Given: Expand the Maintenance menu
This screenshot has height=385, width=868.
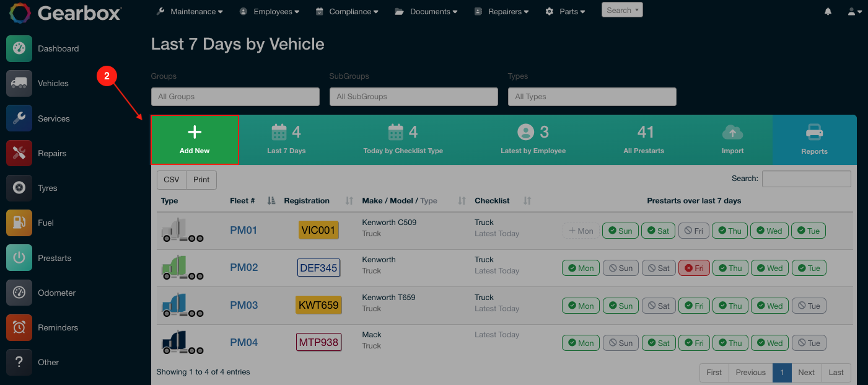Looking at the screenshot, I should click(x=189, y=11).
